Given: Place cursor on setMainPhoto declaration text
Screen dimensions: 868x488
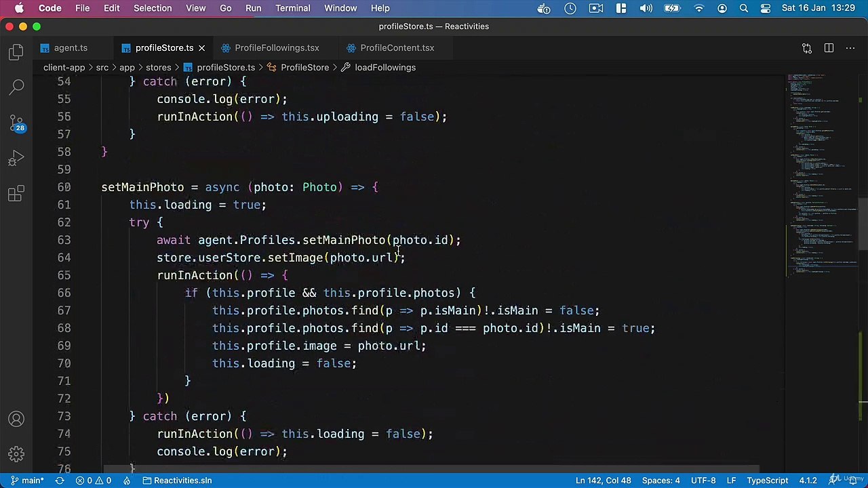Looking at the screenshot, I should coord(142,187).
